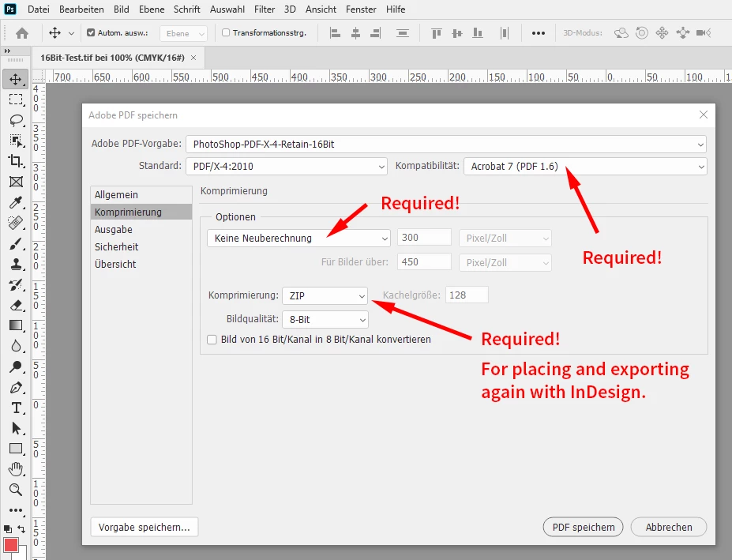Open the Hilfe menu
Image resolution: width=732 pixels, height=560 pixels.
pyautogui.click(x=396, y=9)
